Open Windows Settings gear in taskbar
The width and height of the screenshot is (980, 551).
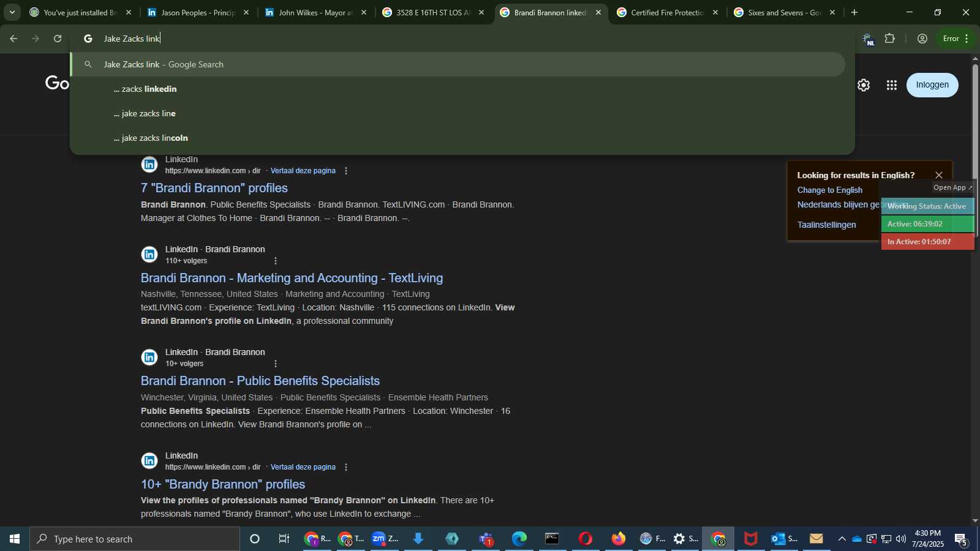click(685, 539)
